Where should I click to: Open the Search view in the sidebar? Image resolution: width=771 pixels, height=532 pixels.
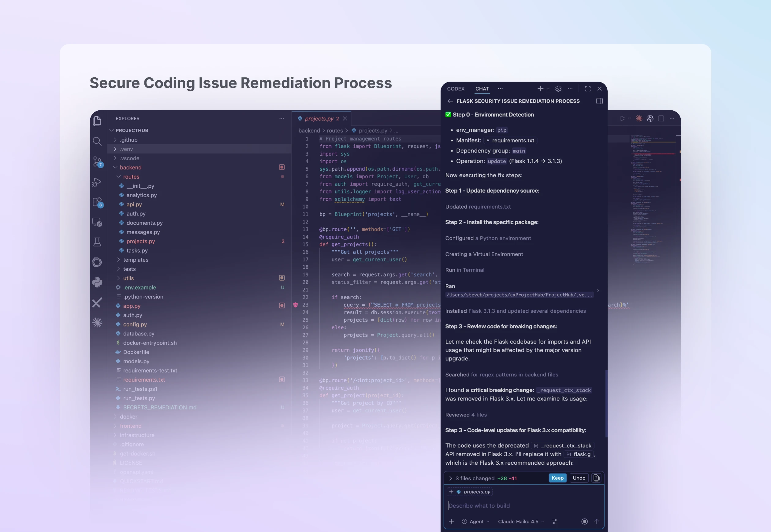97,141
